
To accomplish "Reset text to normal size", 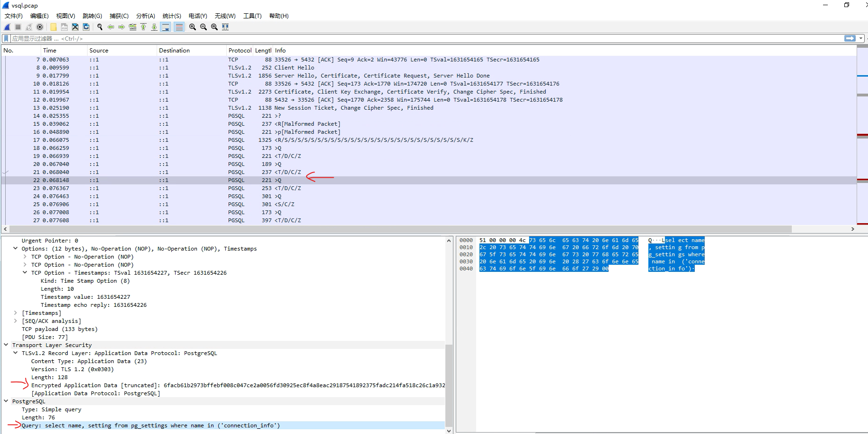I will [x=214, y=27].
